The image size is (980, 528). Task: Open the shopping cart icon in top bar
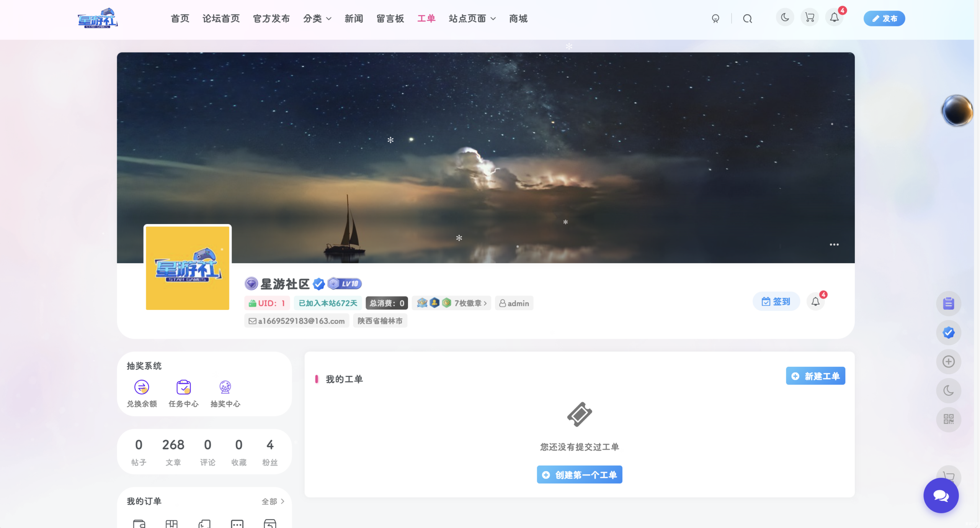(809, 17)
